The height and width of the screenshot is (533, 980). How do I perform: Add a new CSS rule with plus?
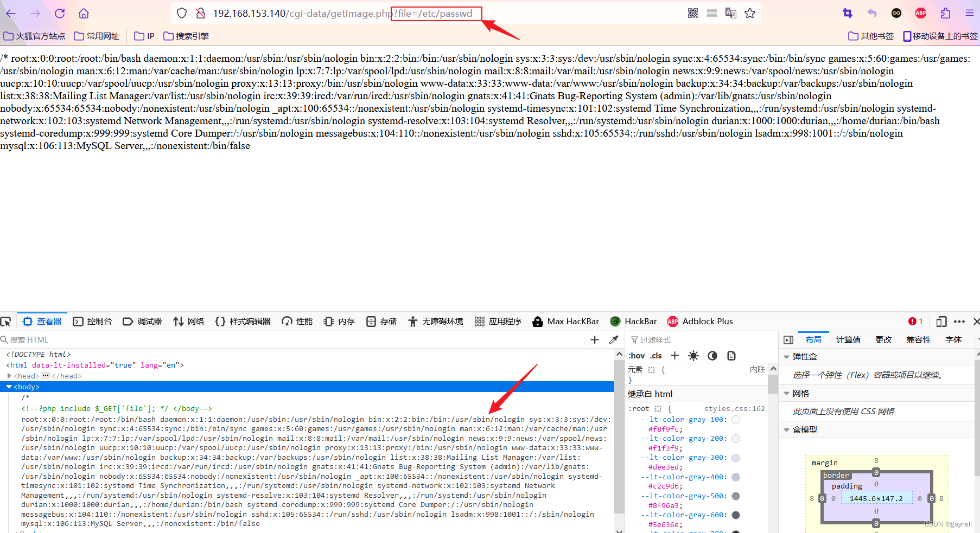[674, 356]
